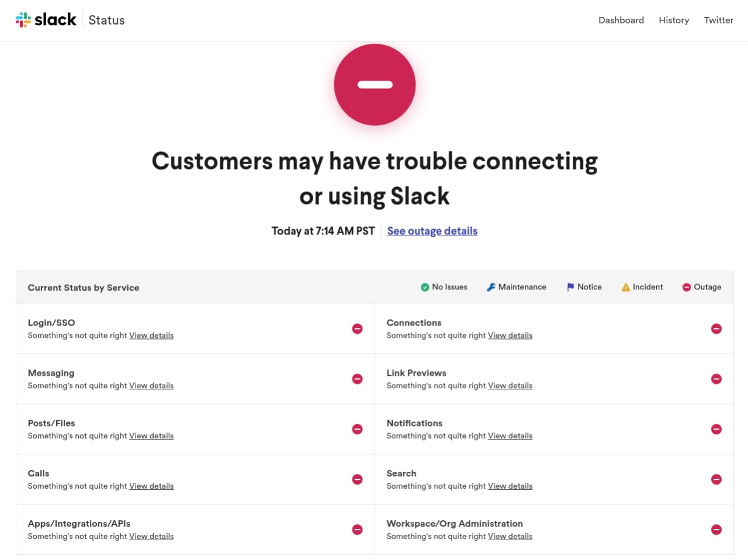The image size is (748, 560).
Task: Open the Dashboard nav item
Action: coord(621,20)
